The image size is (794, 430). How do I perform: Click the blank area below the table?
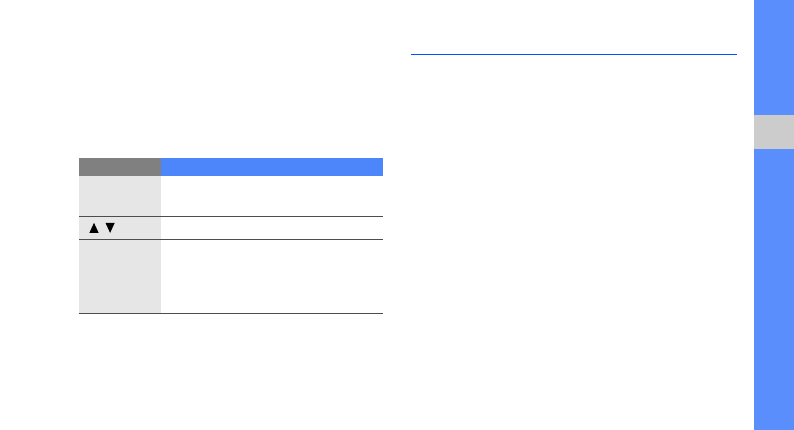click(231, 372)
